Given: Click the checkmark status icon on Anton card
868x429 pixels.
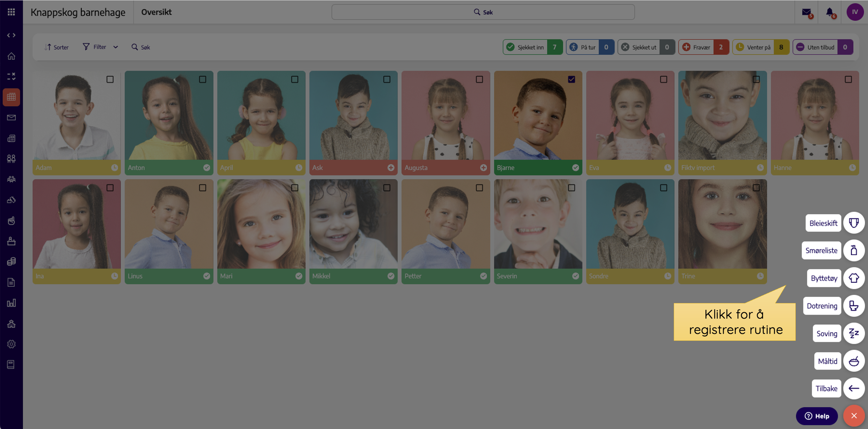Looking at the screenshot, I should tap(206, 168).
